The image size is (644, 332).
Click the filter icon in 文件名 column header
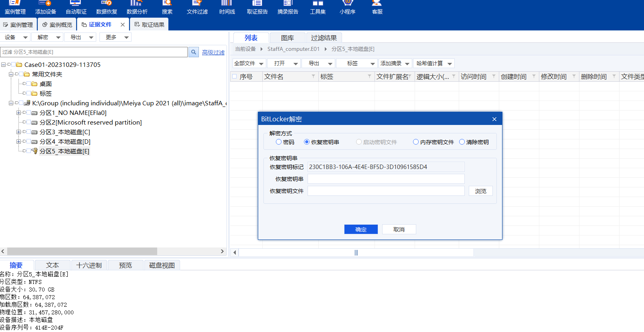tap(313, 76)
